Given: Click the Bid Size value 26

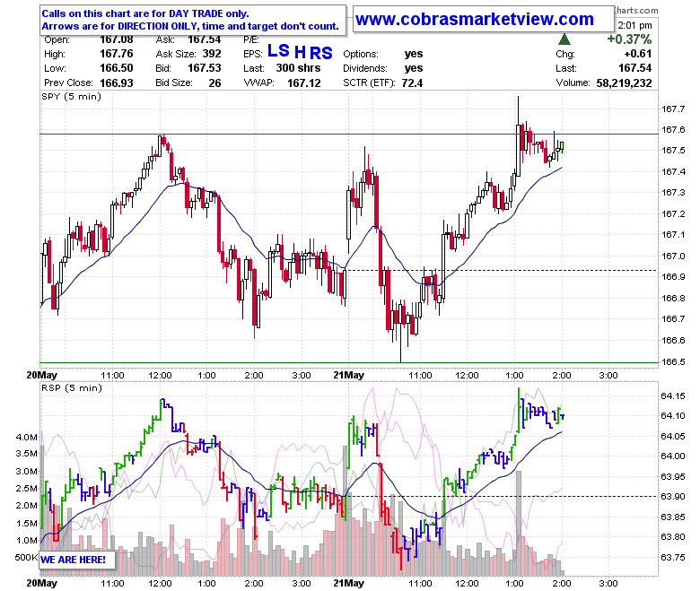Looking at the screenshot, I should coord(214,83).
